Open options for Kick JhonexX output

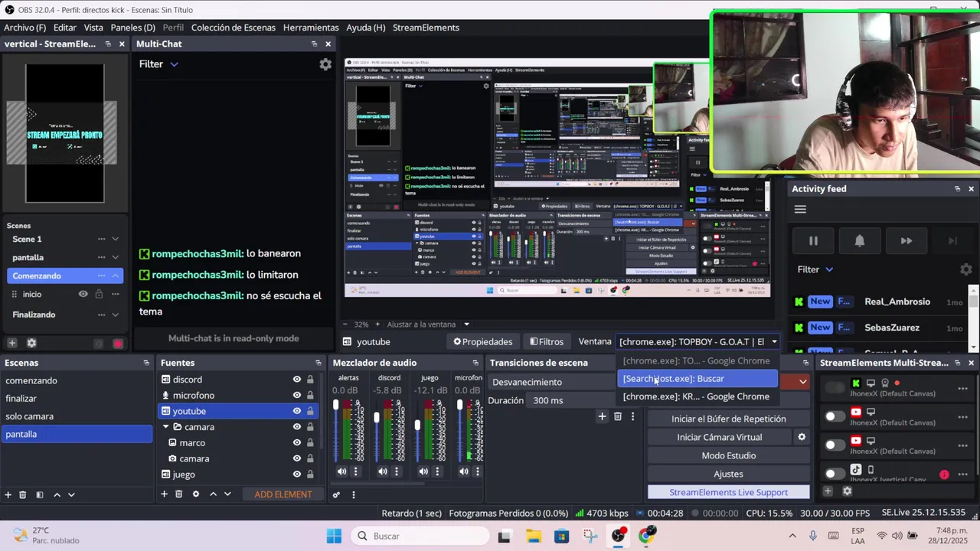(x=962, y=389)
